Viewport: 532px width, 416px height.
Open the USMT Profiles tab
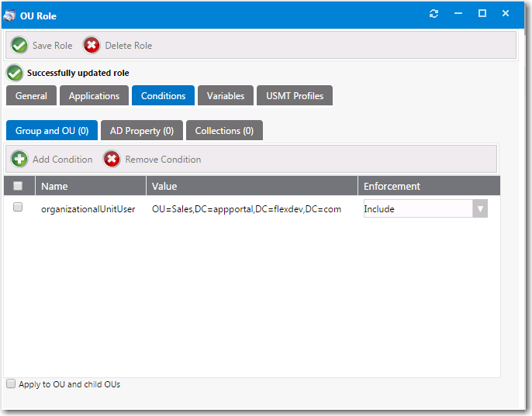[295, 96]
